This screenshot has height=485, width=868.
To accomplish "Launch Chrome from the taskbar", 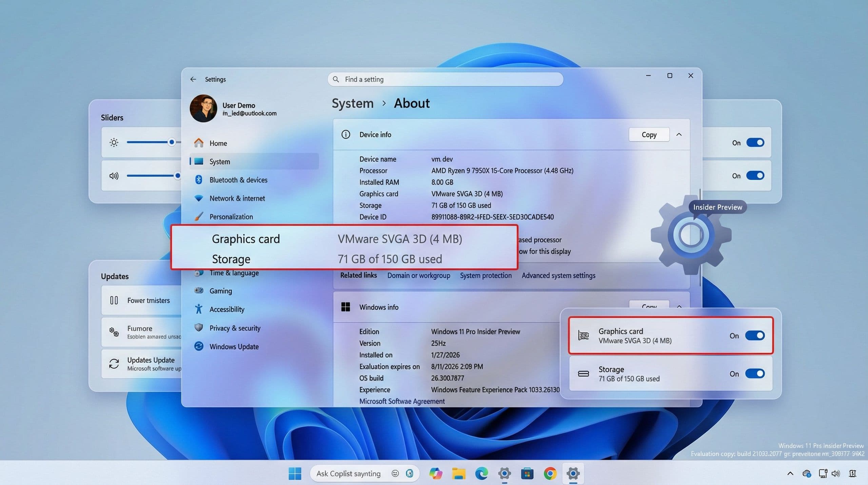I will [550, 473].
